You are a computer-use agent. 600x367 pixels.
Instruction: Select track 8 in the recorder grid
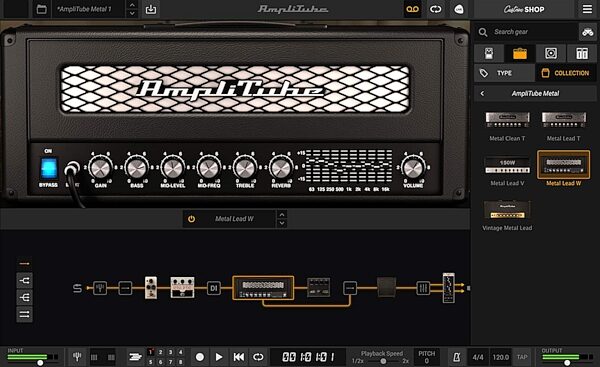pos(181,362)
